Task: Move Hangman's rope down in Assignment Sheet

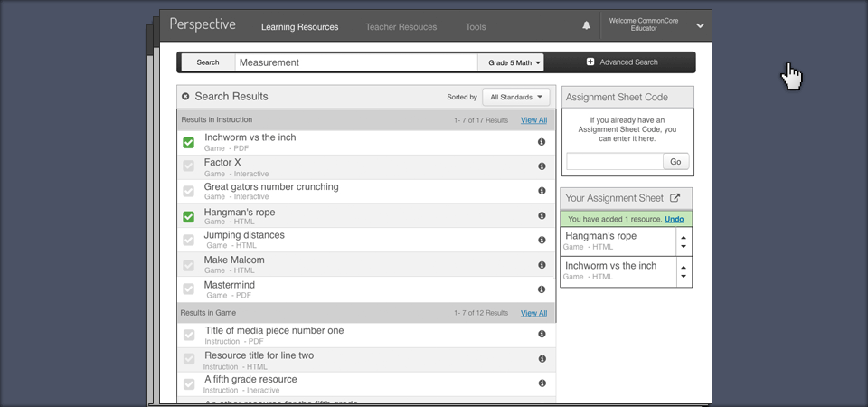Action: (x=684, y=246)
